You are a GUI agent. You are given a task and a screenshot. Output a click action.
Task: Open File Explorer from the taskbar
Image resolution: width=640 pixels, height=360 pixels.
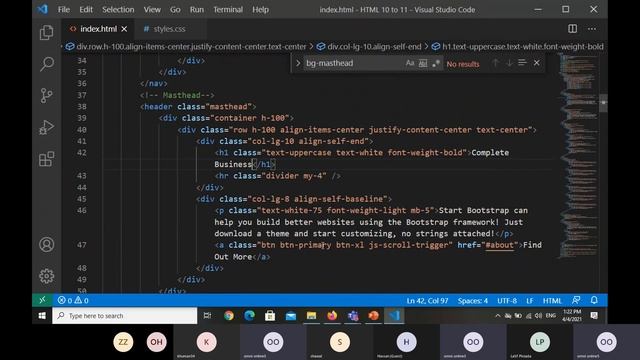pyautogui.click(x=311, y=316)
